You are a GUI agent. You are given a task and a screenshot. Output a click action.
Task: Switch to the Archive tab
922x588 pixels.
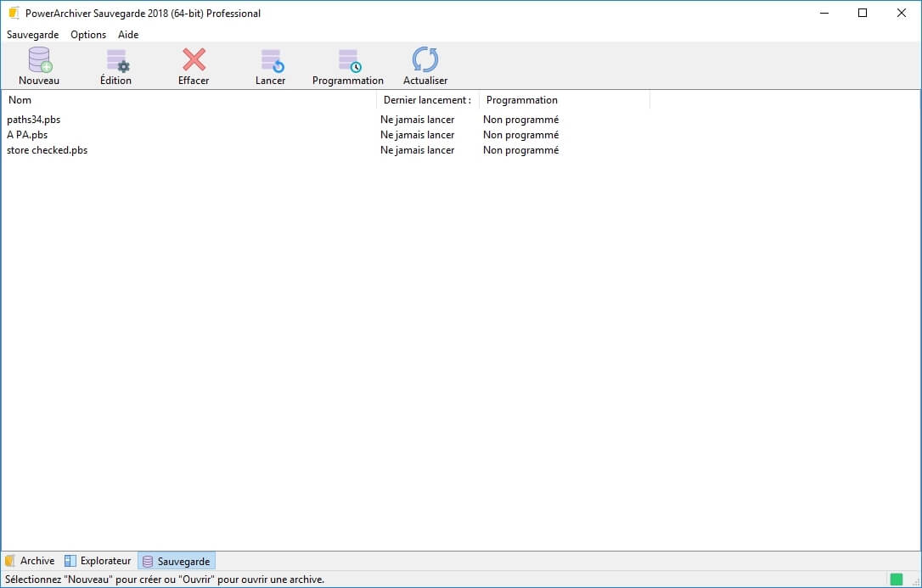tap(30, 561)
